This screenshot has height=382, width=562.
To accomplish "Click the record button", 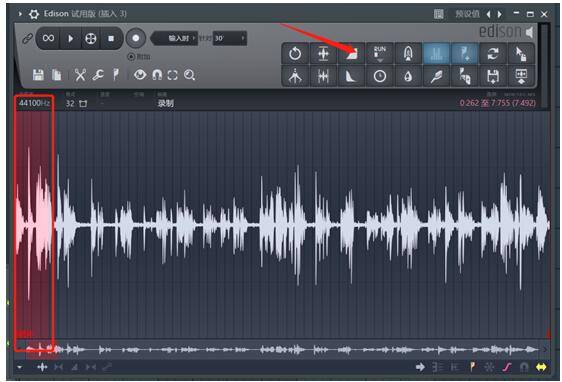I will (135, 38).
